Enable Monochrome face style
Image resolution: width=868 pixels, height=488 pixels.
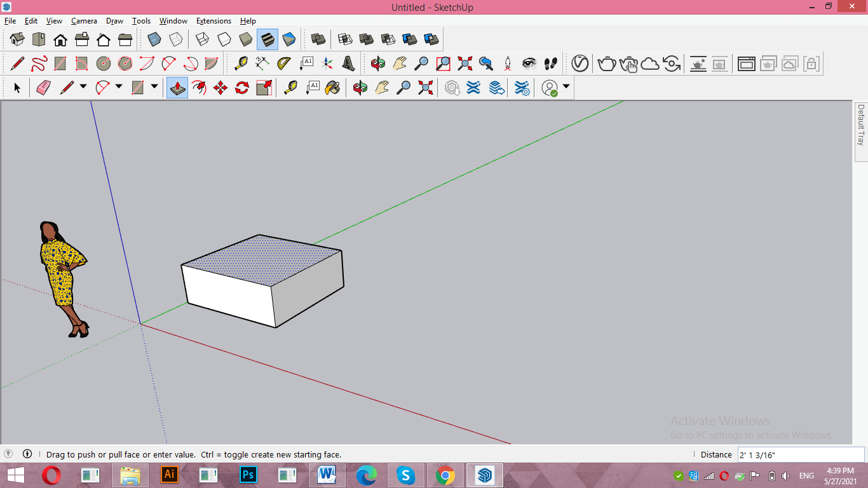pos(289,39)
